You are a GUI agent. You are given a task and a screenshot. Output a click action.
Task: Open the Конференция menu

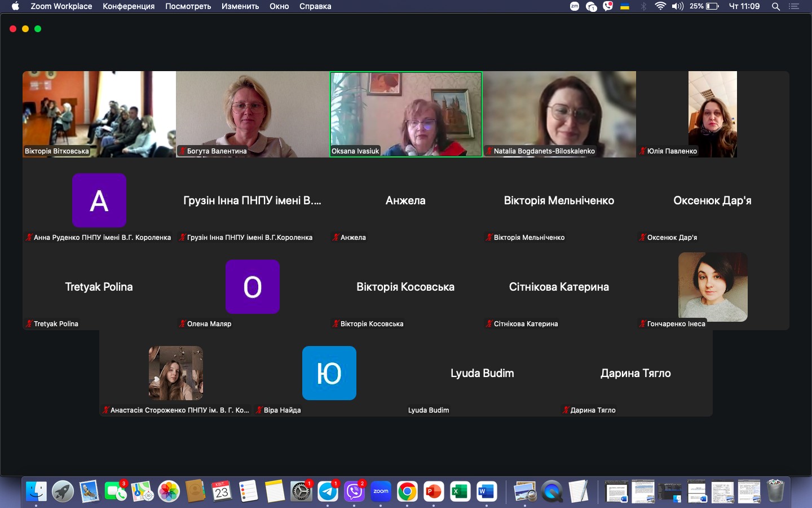[x=129, y=6]
